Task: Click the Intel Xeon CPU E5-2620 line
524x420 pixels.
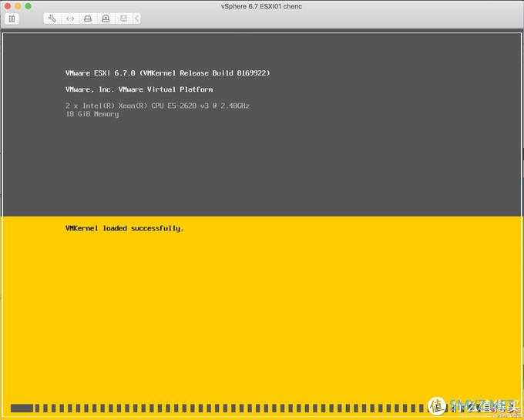Action: point(157,106)
